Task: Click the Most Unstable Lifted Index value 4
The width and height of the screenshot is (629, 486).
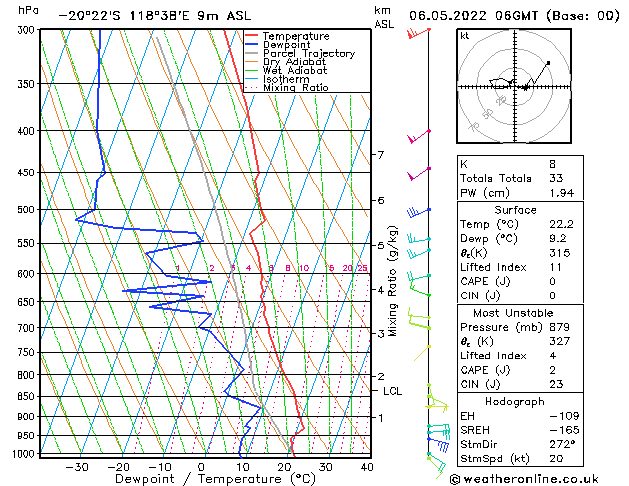Action: coord(553,356)
